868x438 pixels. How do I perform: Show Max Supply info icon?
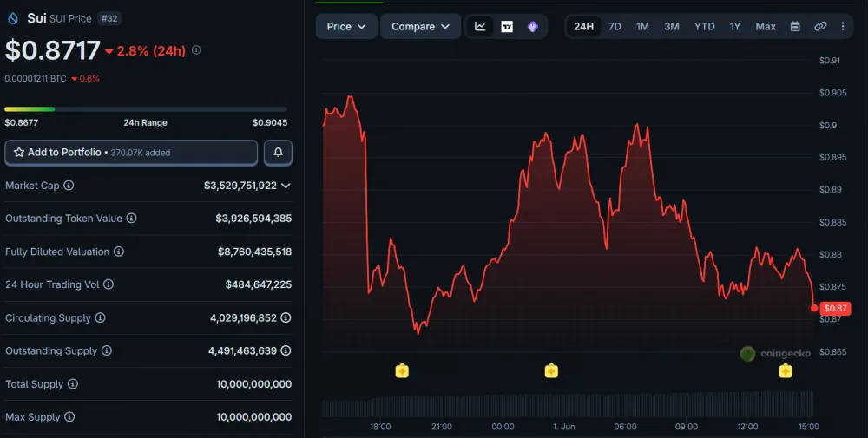coord(69,416)
